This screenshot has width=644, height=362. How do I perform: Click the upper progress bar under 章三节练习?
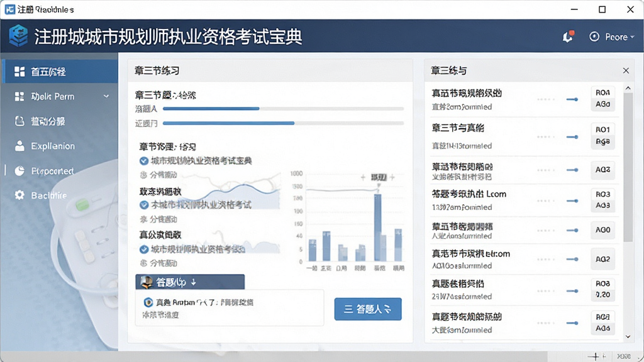283,109
